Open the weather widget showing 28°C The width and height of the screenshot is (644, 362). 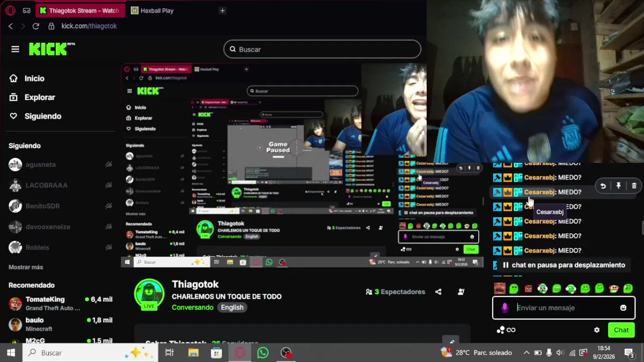[476, 352]
